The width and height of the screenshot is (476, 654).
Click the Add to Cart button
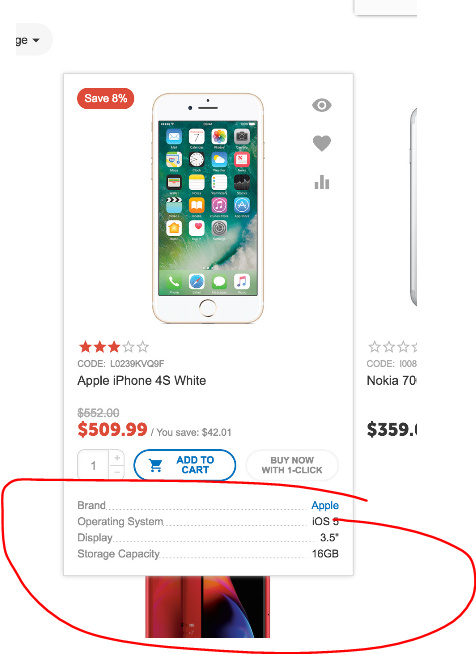[184, 465]
